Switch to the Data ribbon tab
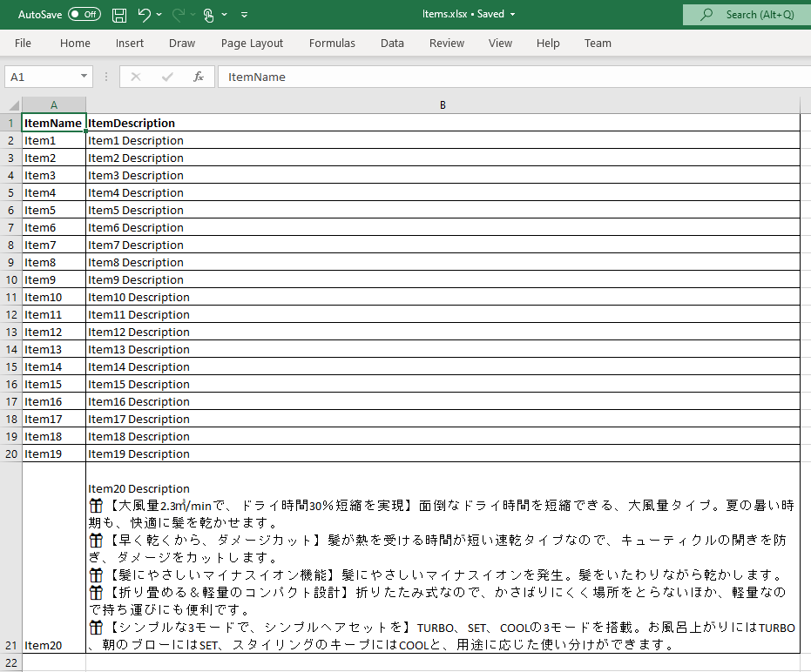The image size is (811, 672). pos(392,43)
